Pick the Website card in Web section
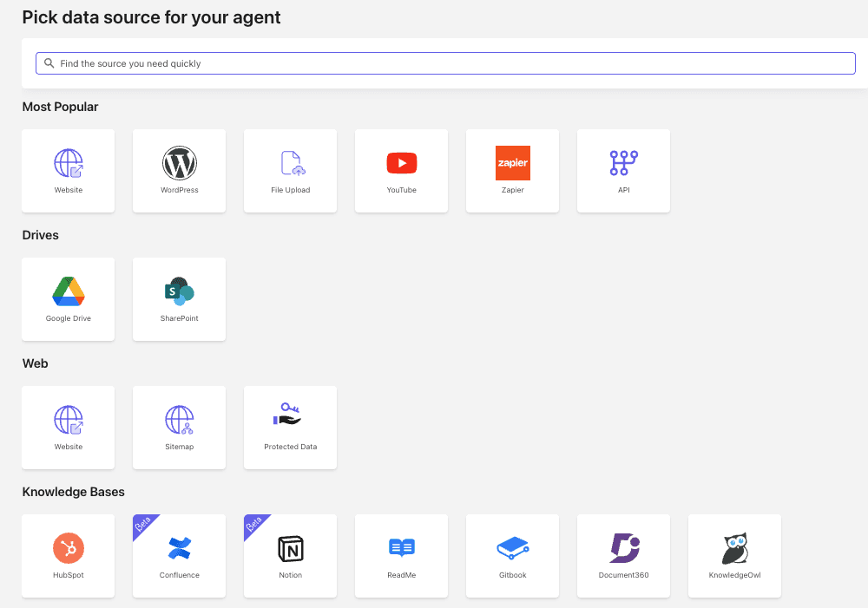Image resolution: width=868 pixels, height=608 pixels. [68, 428]
